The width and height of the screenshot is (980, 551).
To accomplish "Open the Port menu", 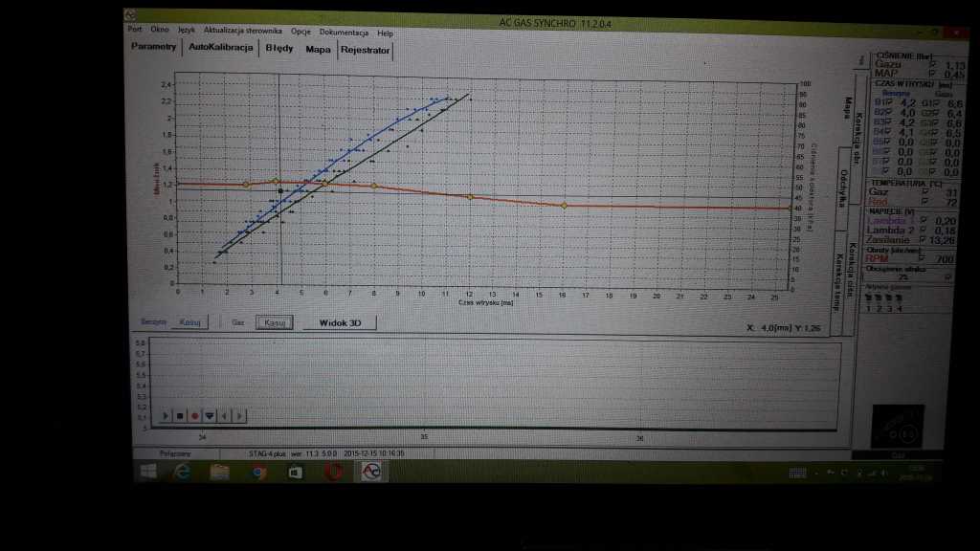I will (135, 32).
